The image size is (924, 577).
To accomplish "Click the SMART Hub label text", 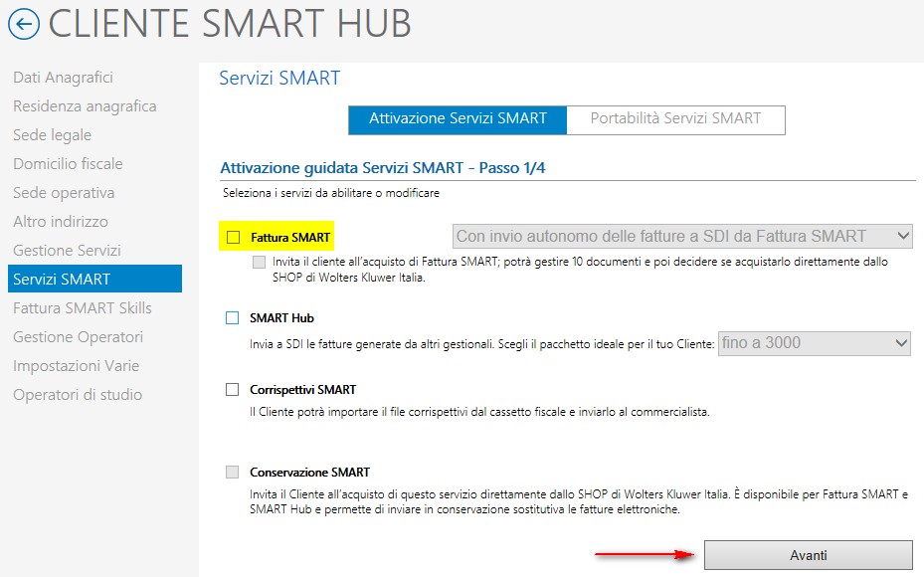I will point(281,318).
